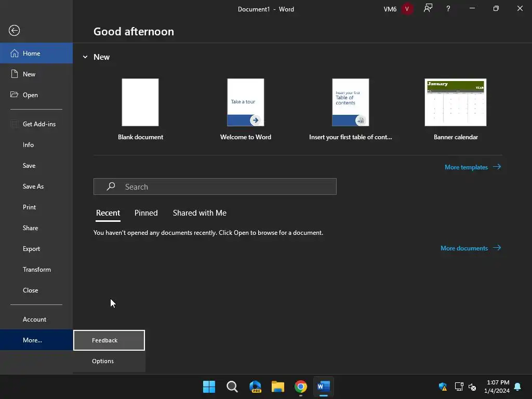Image resolution: width=532 pixels, height=399 pixels.
Task: Collapse the New section chevron
Action: [x=85, y=57]
